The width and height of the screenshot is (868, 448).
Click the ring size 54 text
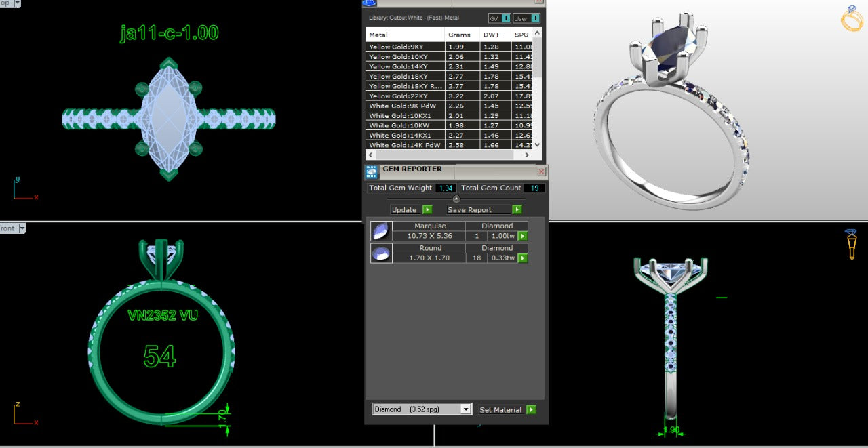tap(159, 356)
